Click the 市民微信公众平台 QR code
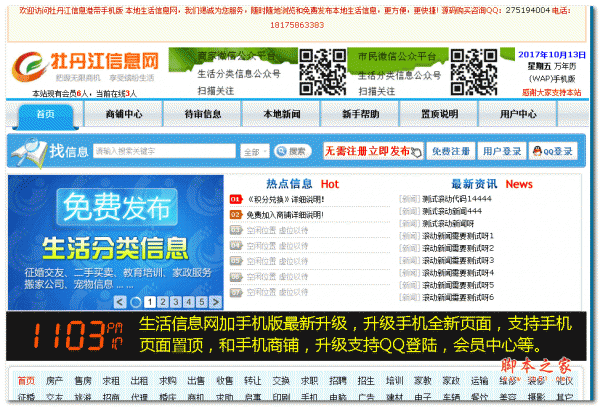Image resolution: width=600 pixels, height=407 pixels. pos(474,72)
